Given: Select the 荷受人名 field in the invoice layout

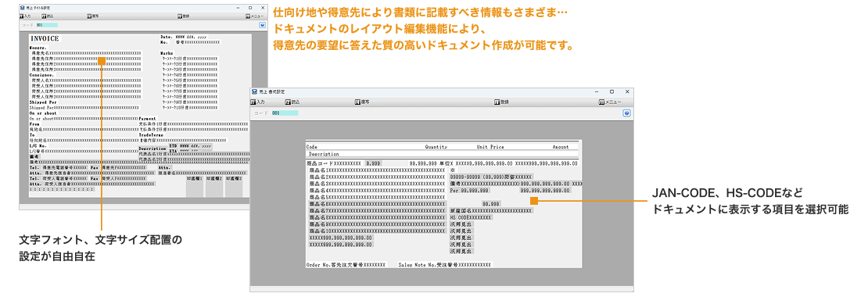Looking at the screenshot, I should tap(86, 81).
